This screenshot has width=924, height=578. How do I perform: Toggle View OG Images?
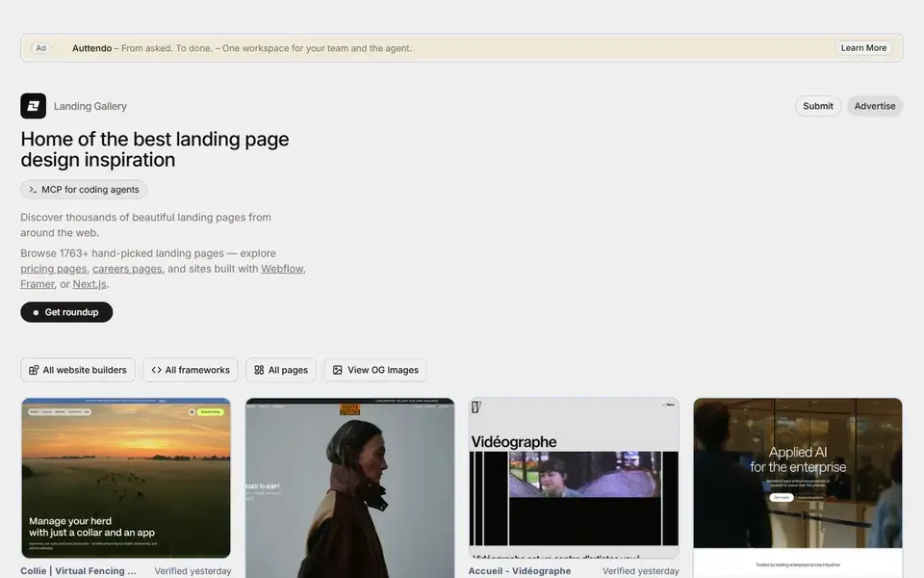point(374,370)
